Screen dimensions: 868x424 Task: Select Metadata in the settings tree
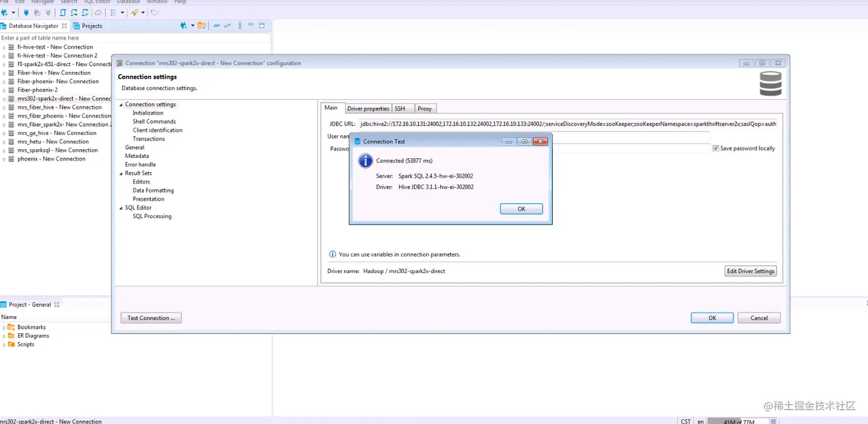(x=137, y=156)
